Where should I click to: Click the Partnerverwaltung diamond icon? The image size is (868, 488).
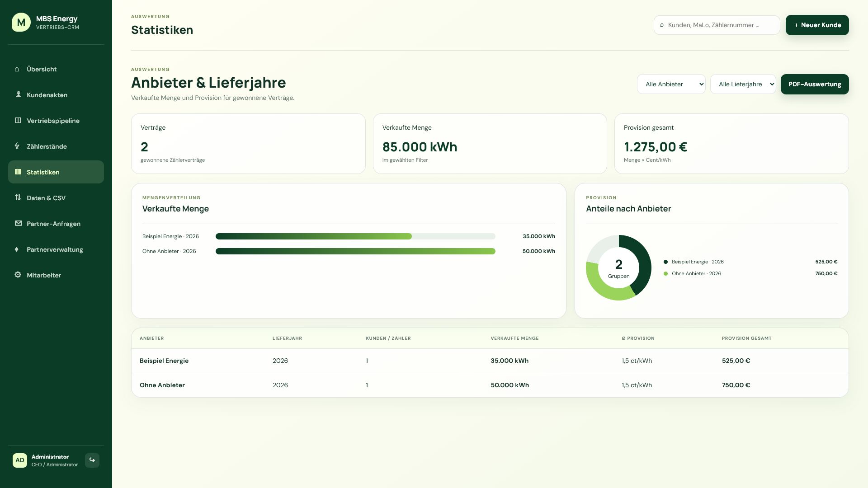(x=17, y=249)
